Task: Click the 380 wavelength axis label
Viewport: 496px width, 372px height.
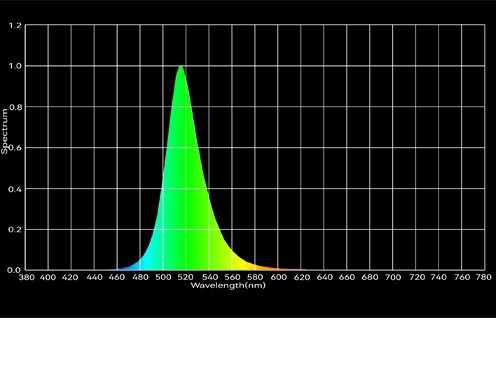Action: [26, 277]
